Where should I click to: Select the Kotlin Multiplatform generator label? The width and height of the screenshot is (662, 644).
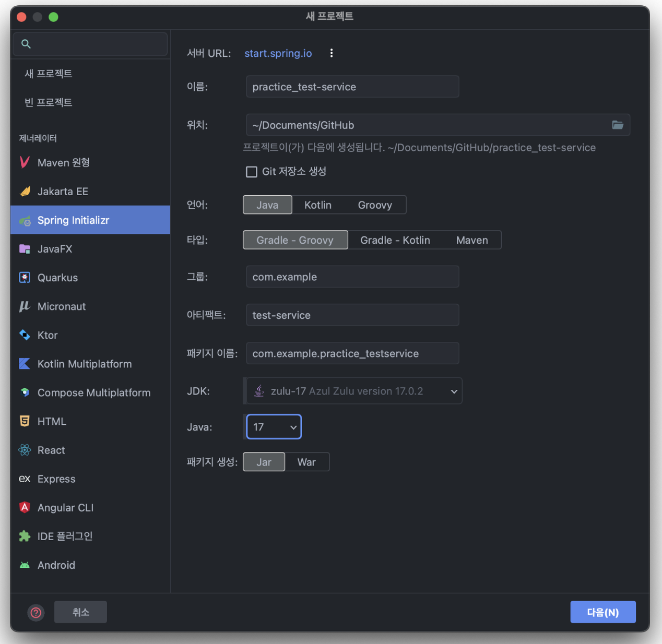pyautogui.click(x=85, y=364)
